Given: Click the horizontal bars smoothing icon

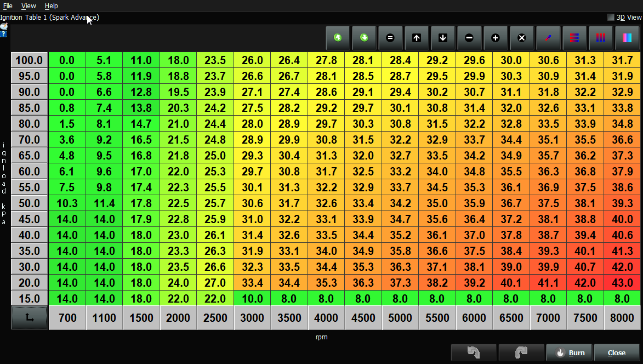Looking at the screenshot, I should 574,38.
